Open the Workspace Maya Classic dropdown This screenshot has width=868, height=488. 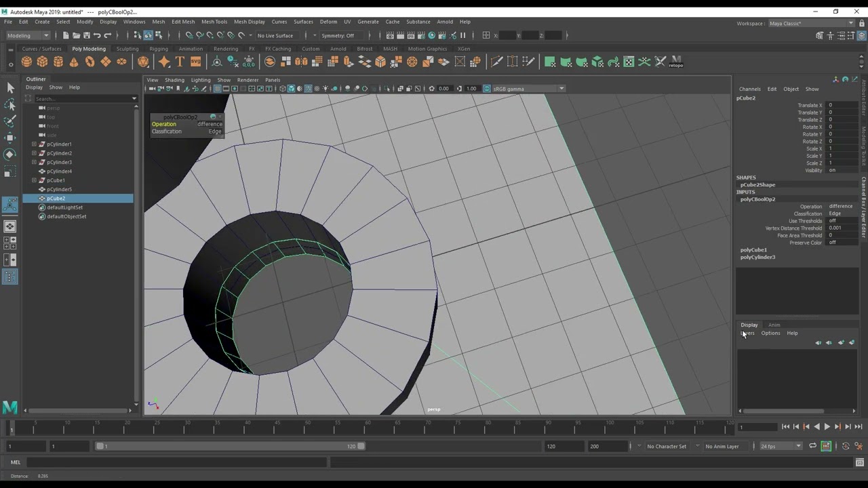pos(811,23)
